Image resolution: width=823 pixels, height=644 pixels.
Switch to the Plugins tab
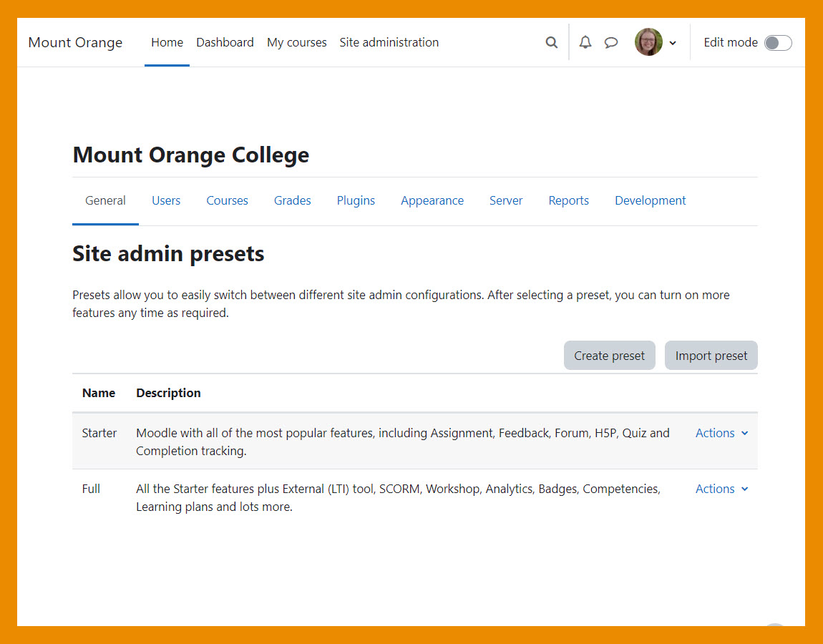[x=356, y=200]
